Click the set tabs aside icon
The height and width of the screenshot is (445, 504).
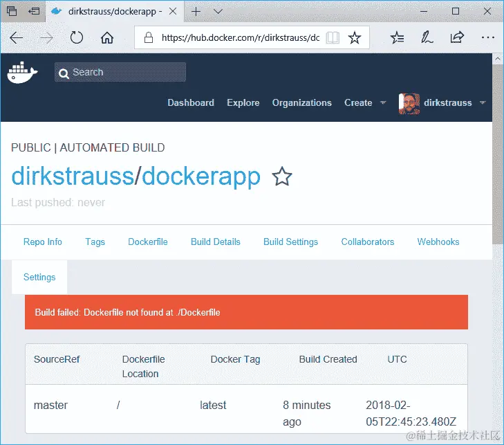[34, 11]
